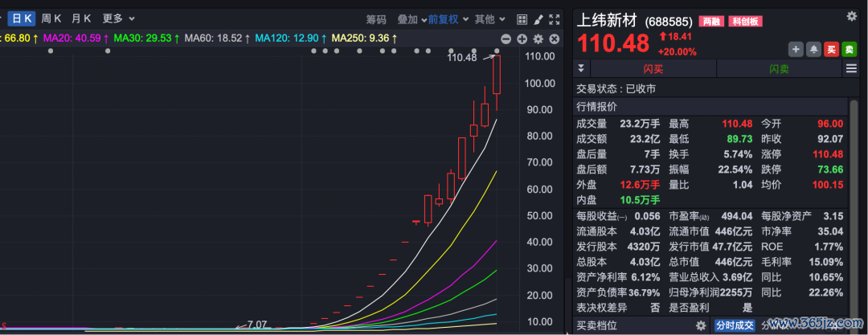The height and width of the screenshot is (335, 868).
Task: Zoom in the chart with plus icon
Action: click(522, 39)
